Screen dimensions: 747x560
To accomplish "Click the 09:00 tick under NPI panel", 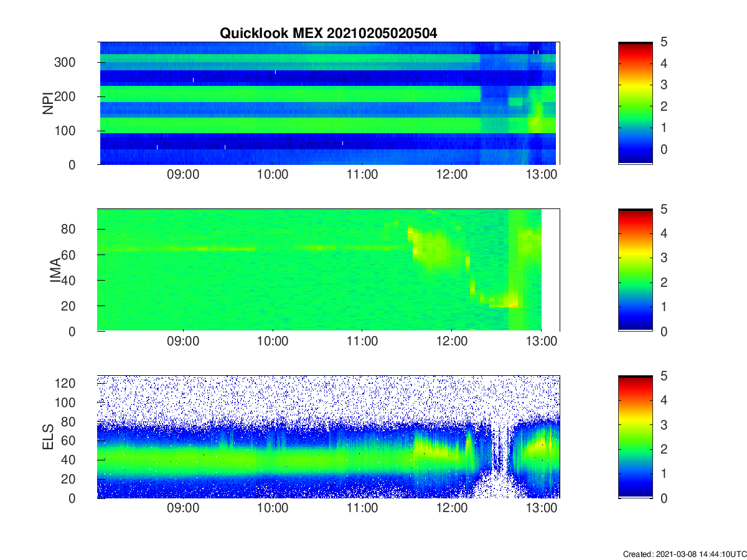I will pos(183,175).
